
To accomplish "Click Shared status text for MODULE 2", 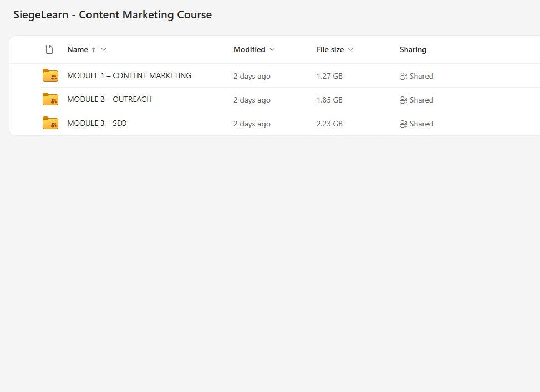I will [x=421, y=100].
